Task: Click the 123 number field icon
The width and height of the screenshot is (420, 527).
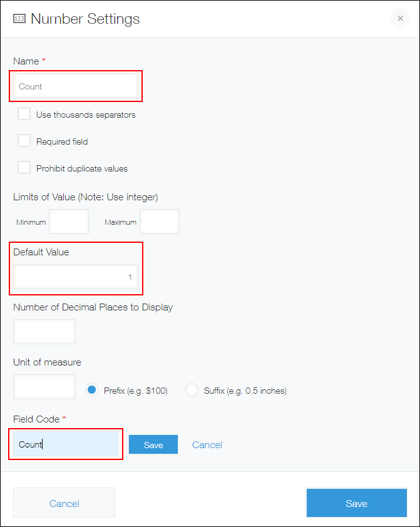Action: pos(19,19)
